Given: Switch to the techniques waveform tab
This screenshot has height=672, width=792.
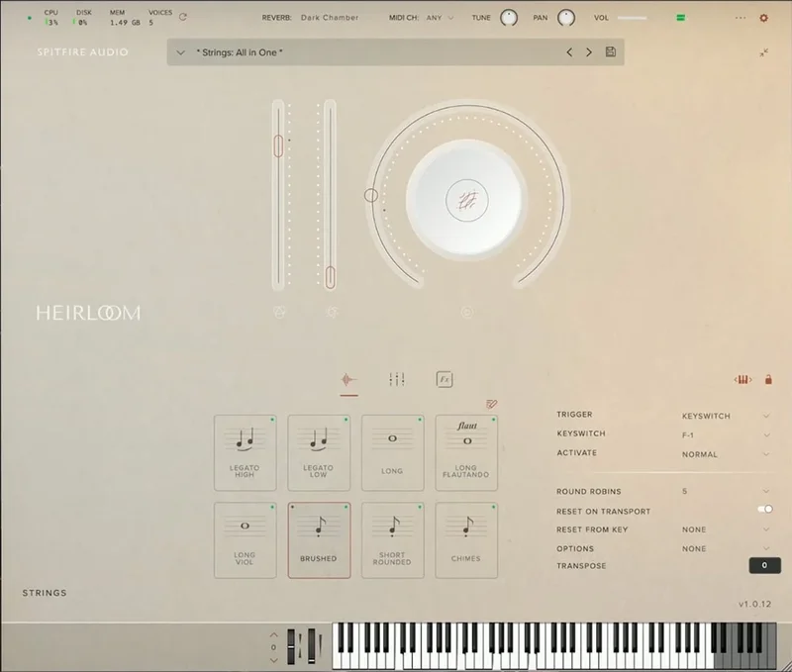Looking at the screenshot, I should coord(348,380).
